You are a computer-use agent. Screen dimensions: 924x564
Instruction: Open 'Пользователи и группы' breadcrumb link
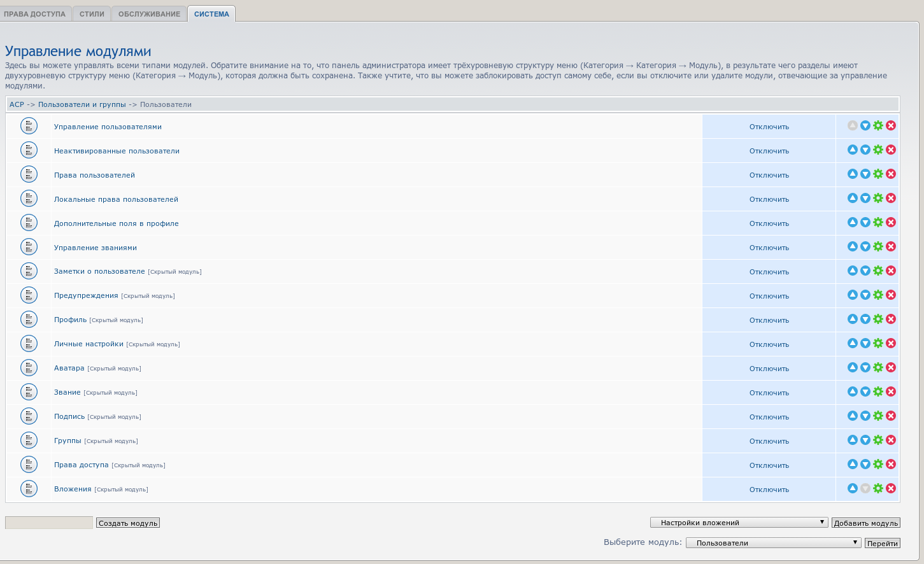82,104
